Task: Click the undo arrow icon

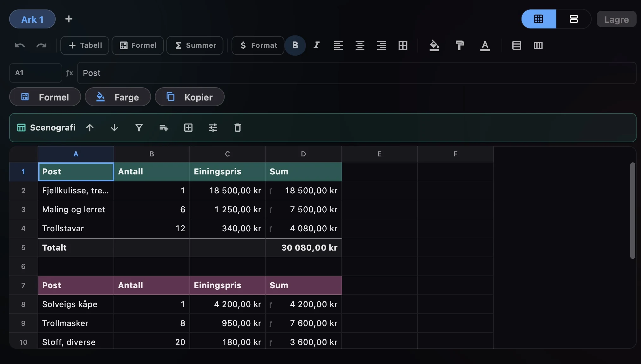Action: coord(20,45)
